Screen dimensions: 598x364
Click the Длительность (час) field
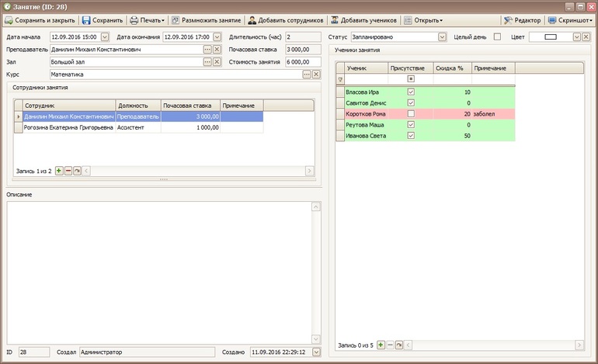coord(303,37)
